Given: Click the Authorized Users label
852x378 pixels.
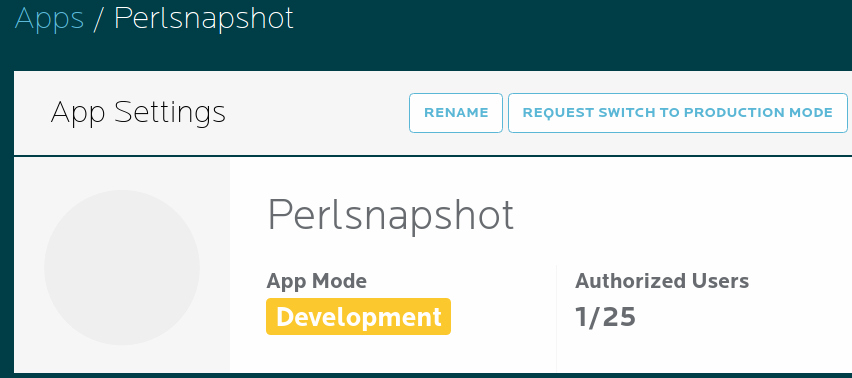Looking at the screenshot, I should pyautogui.click(x=662, y=281).
